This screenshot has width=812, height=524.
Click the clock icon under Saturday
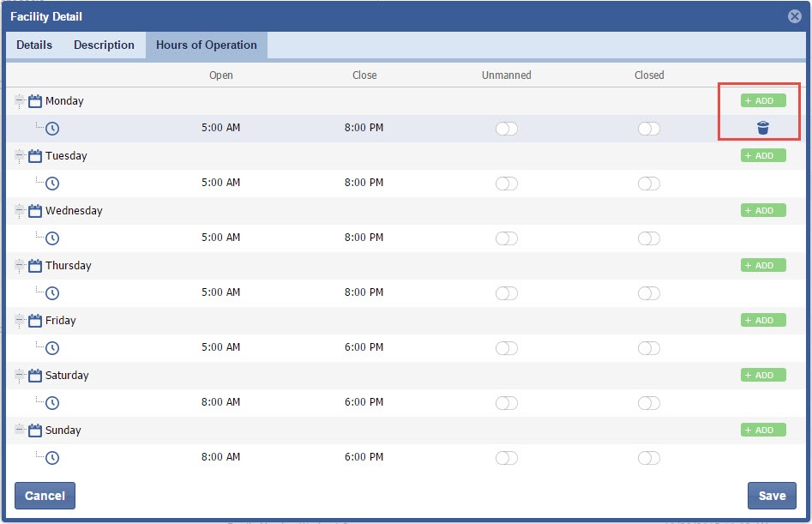52,403
